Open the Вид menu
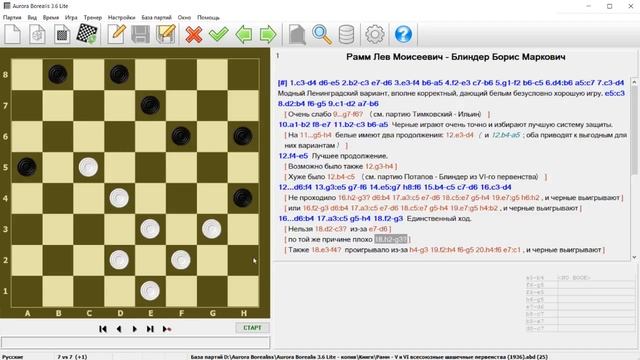 coord(32,18)
